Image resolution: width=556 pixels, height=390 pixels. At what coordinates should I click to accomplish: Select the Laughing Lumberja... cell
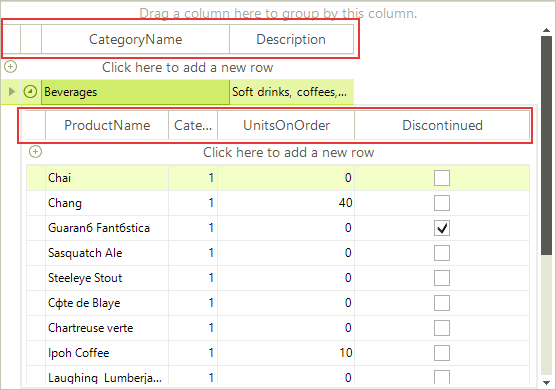point(107,376)
